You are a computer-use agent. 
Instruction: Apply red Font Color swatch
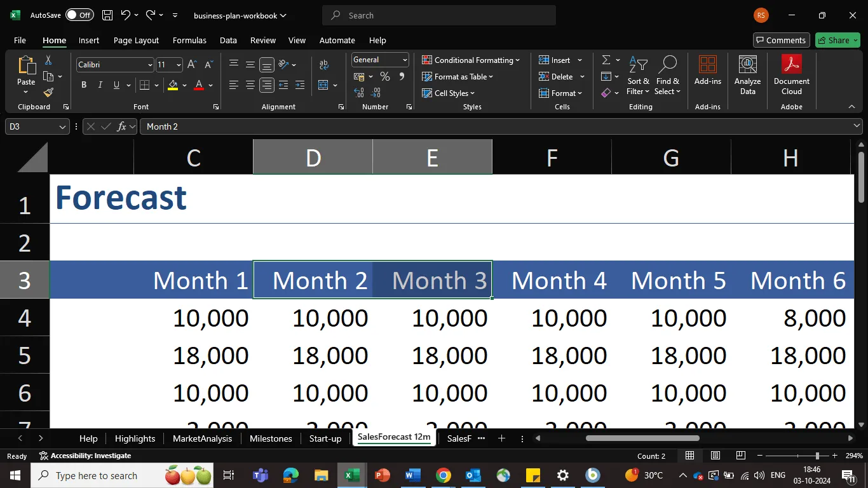[199, 85]
